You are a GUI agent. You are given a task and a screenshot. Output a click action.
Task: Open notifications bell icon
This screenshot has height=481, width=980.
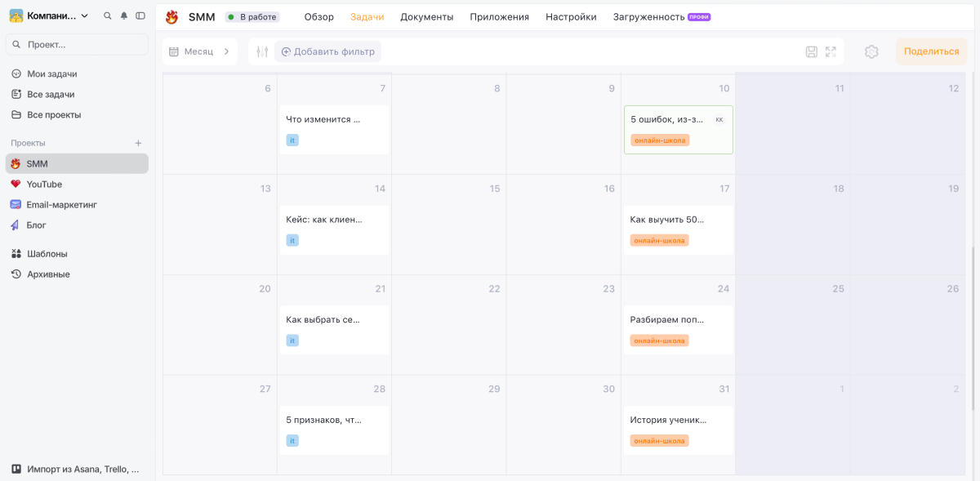pos(124,16)
